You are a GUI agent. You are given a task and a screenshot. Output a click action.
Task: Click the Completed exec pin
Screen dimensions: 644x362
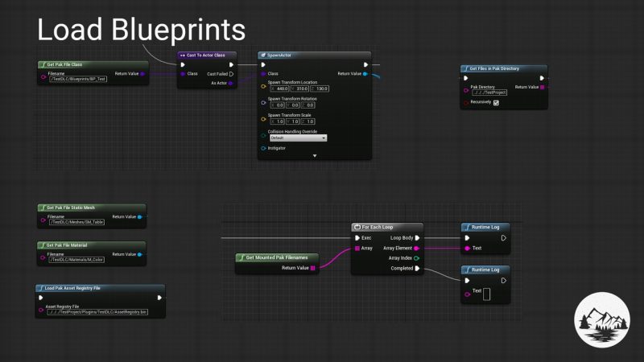point(417,269)
